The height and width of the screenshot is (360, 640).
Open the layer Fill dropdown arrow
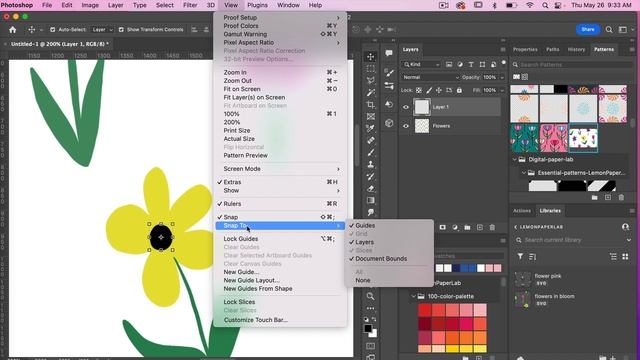coord(502,90)
